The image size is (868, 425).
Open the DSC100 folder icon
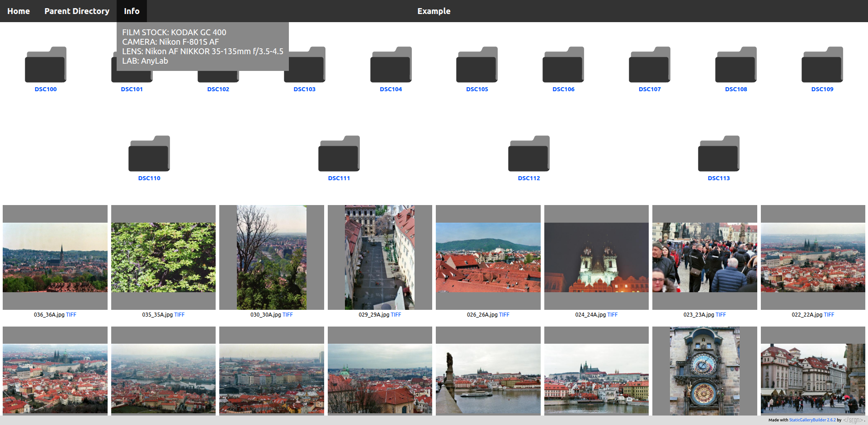[x=46, y=65]
